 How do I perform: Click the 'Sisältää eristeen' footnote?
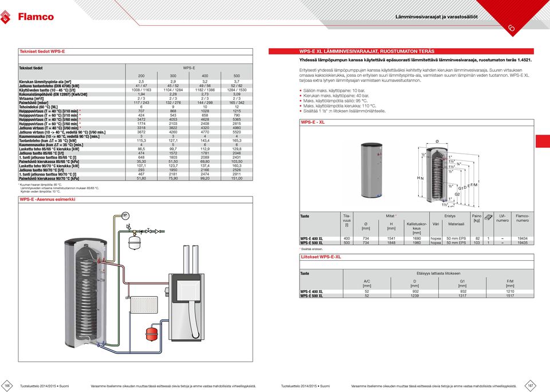(311, 249)
